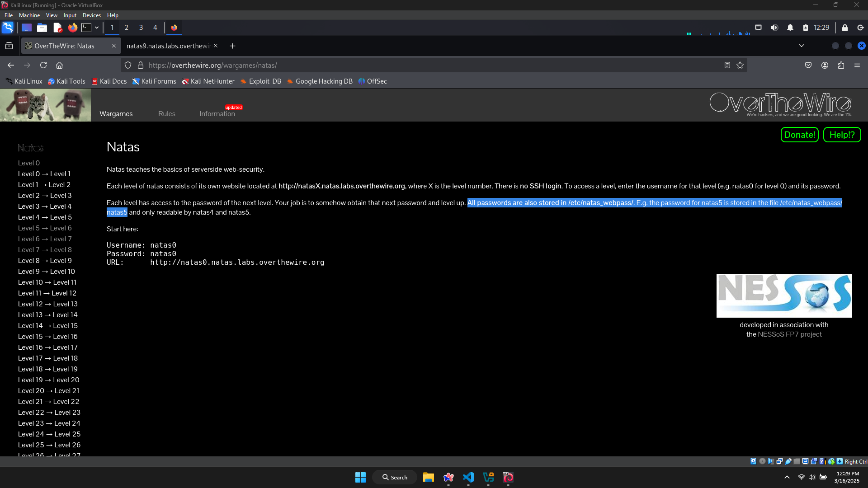Expand the terminal dropdown arrow in panel
868x488 pixels.
click(x=97, y=28)
